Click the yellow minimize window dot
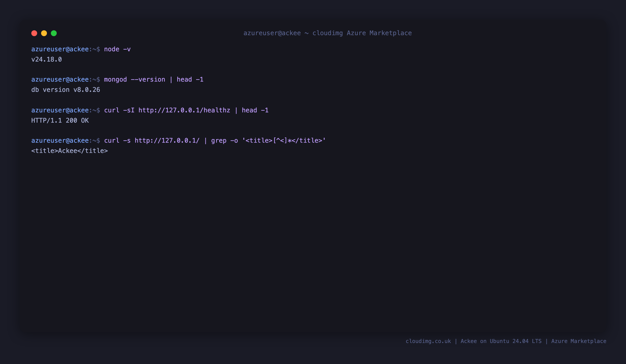 point(44,33)
